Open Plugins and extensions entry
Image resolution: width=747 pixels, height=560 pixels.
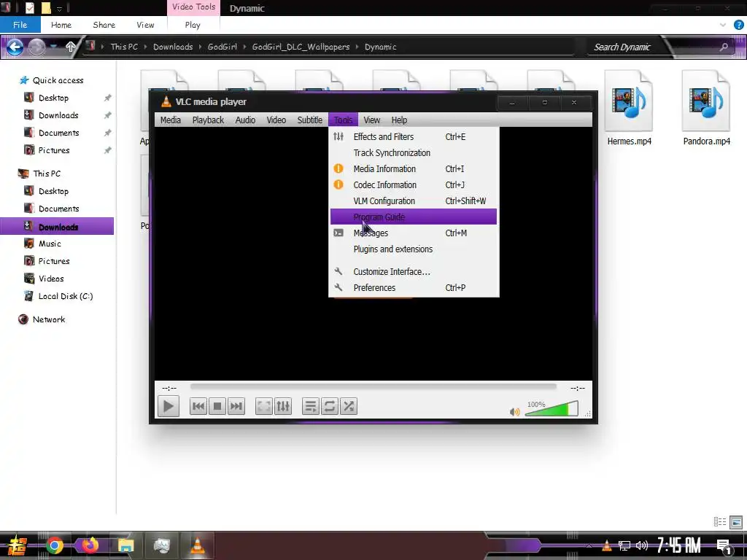(414, 249)
